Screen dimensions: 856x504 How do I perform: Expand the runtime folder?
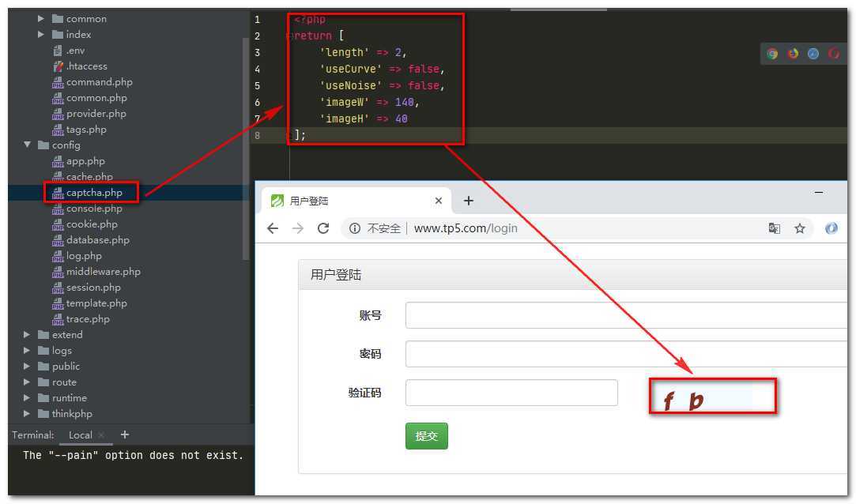click(x=27, y=398)
